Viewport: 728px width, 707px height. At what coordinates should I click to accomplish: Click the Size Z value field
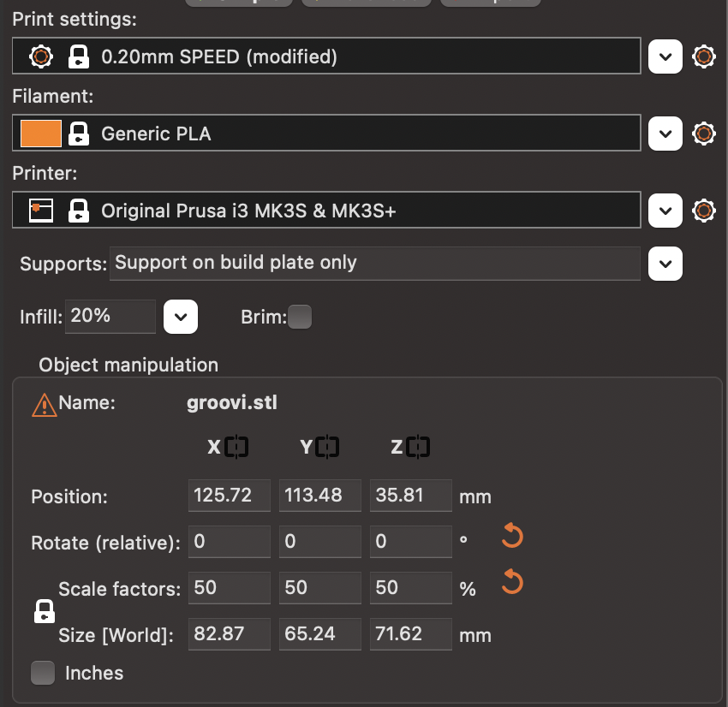click(410, 634)
